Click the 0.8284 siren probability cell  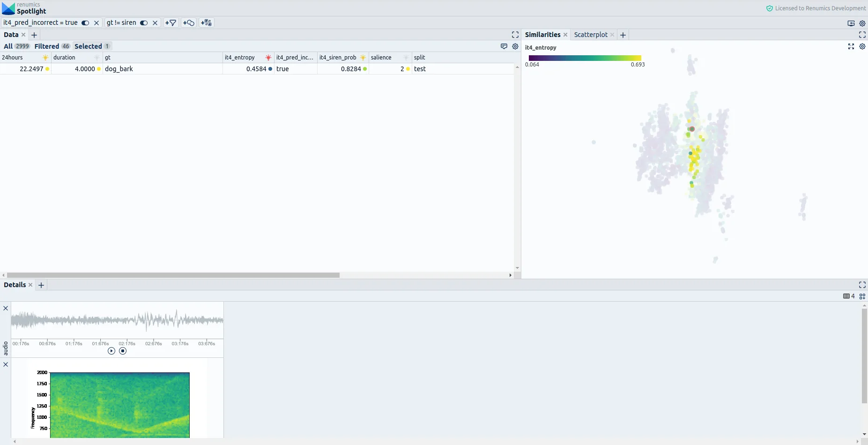coord(343,69)
